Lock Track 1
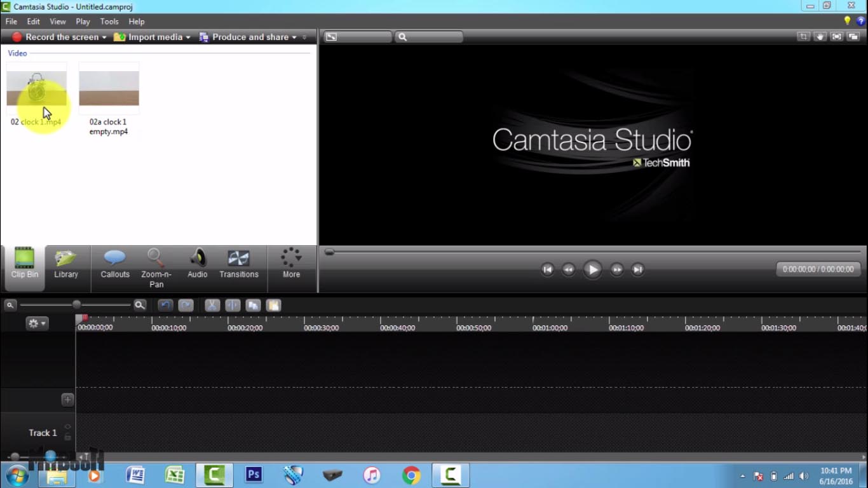Screen dimensions: 868x488 click(67, 438)
